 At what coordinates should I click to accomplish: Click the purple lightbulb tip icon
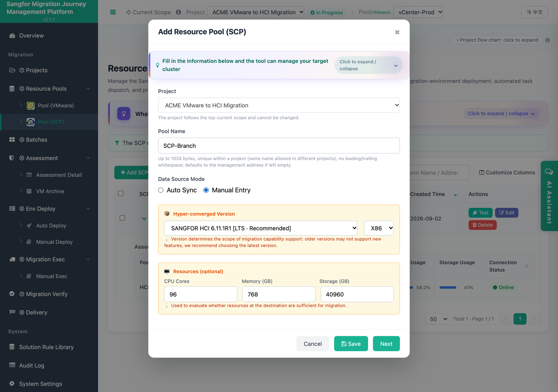click(124, 114)
